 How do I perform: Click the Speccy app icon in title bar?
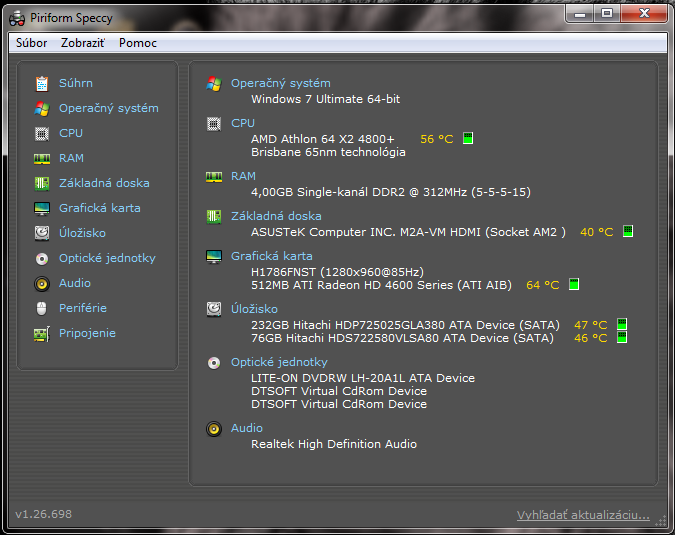[17, 19]
